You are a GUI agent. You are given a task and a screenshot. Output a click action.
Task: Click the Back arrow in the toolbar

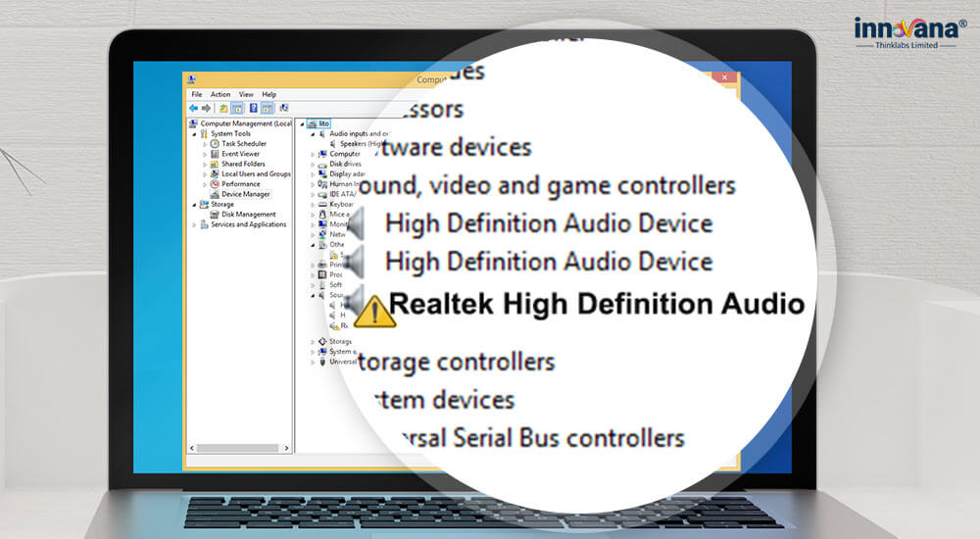(194, 108)
